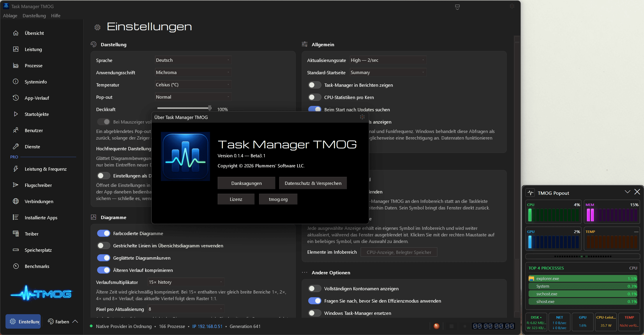The width and height of the screenshot is (644, 335).
Task: Open the Darstellung menu
Action: pyautogui.click(x=34, y=16)
